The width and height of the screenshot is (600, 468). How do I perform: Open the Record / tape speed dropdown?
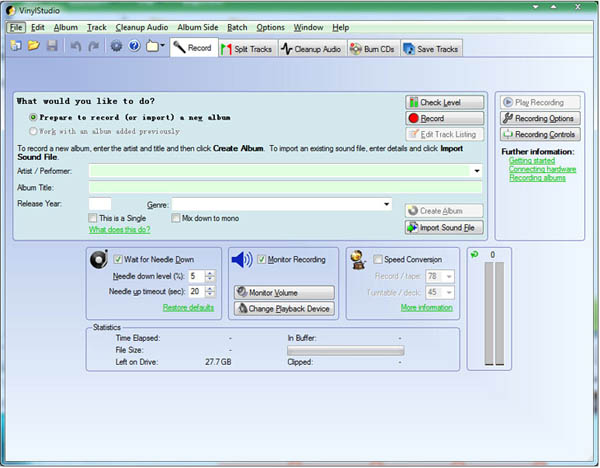click(x=449, y=276)
